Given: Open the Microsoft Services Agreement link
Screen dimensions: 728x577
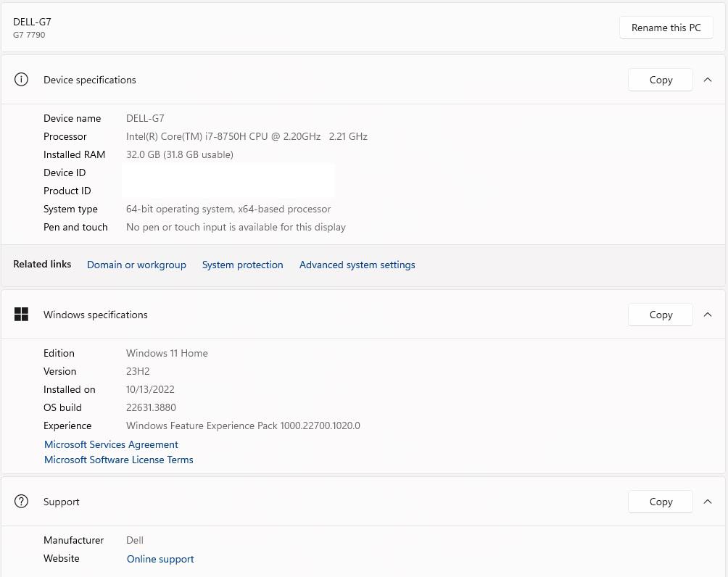Looking at the screenshot, I should [x=111, y=444].
